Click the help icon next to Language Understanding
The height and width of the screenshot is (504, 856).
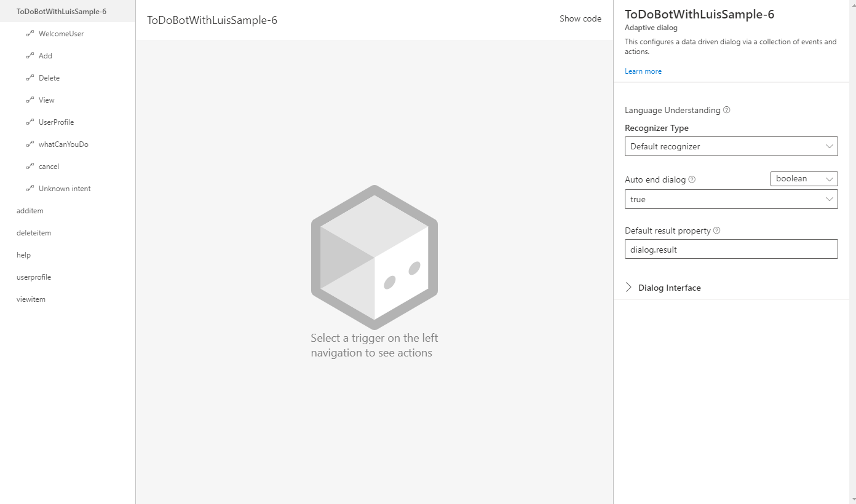tap(727, 110)
